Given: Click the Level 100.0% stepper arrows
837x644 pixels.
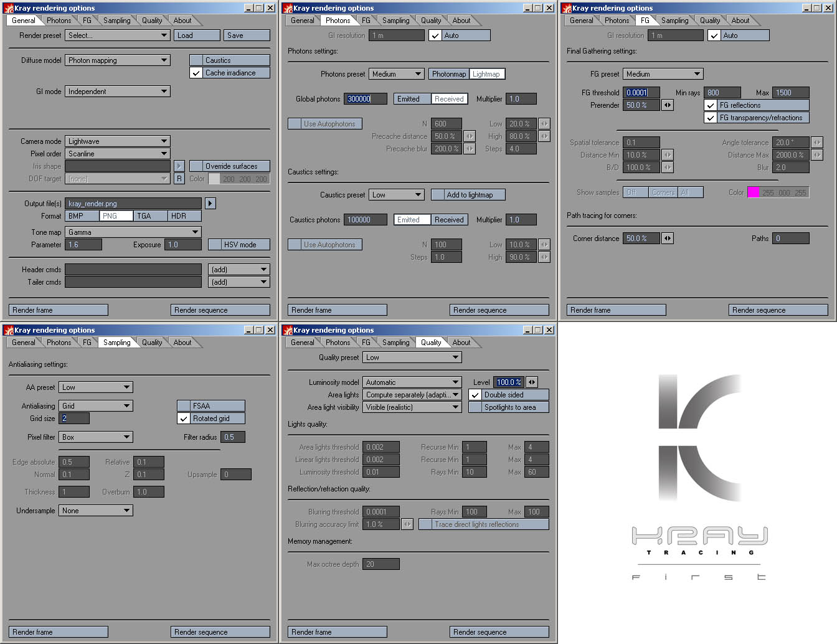Looking at the screenshot, I should [x=531, y=382].
